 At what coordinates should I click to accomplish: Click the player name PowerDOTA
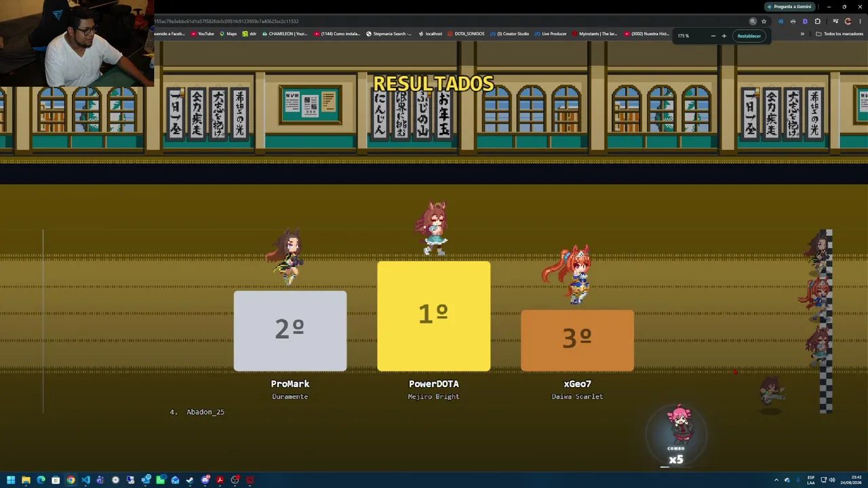(434, 384)
